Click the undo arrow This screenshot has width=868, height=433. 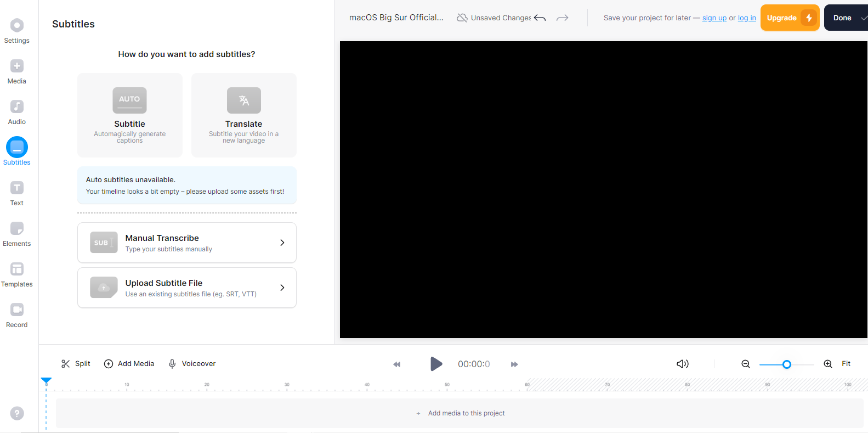(540, 18)
